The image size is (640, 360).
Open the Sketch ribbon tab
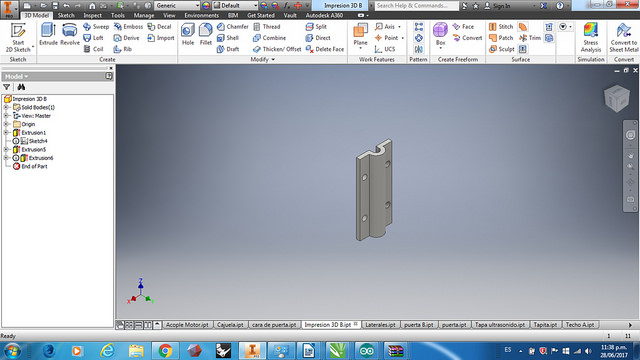tap(66, 16)
